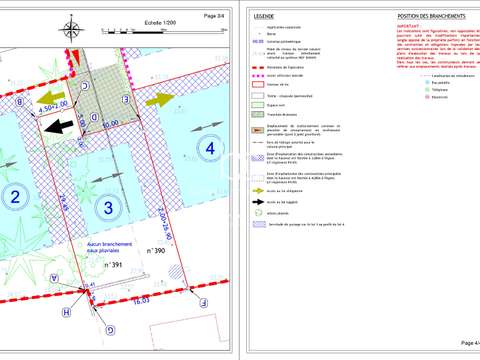
Task: Click the dimension '4.50+2.00'
Action: click(x=53, y=107)
